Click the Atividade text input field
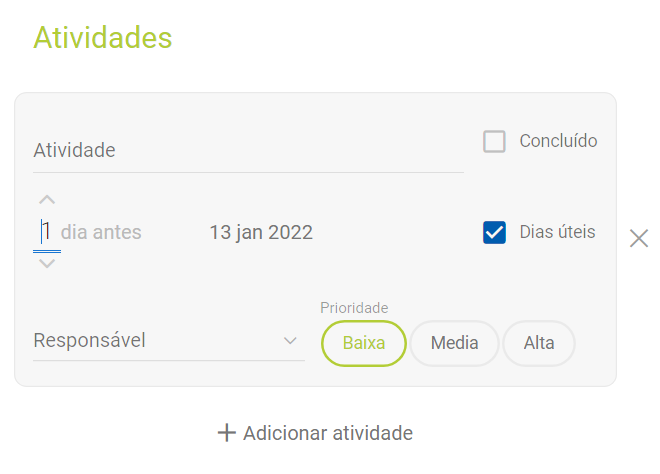Image resolution: width=660 pixels, height=474 pixels. pyautogui.click(x=248, y=151)
